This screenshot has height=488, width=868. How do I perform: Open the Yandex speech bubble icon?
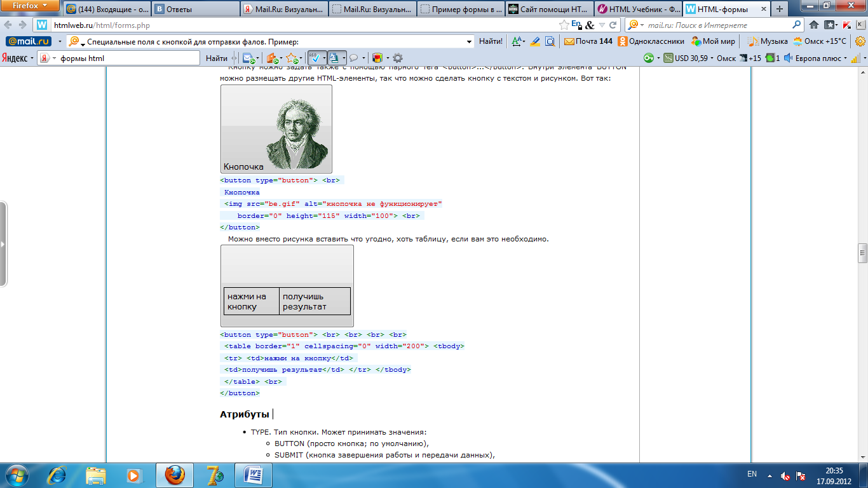[354, 58]
